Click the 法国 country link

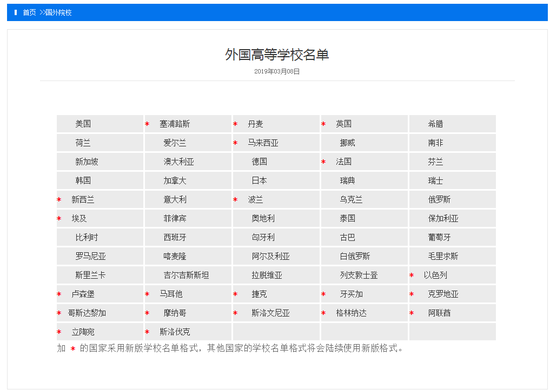point(343,162)
